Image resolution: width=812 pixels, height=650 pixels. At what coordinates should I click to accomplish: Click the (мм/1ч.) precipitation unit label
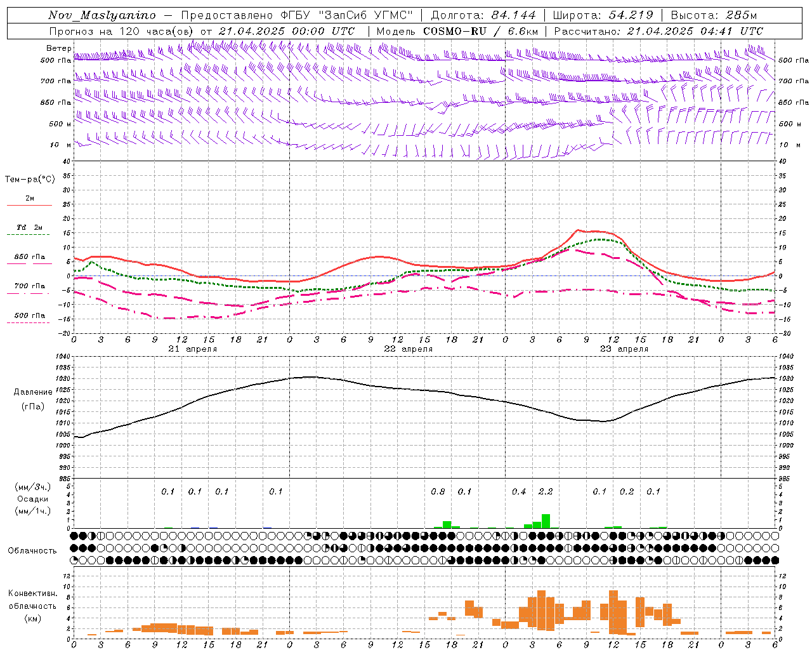(32, 511)
